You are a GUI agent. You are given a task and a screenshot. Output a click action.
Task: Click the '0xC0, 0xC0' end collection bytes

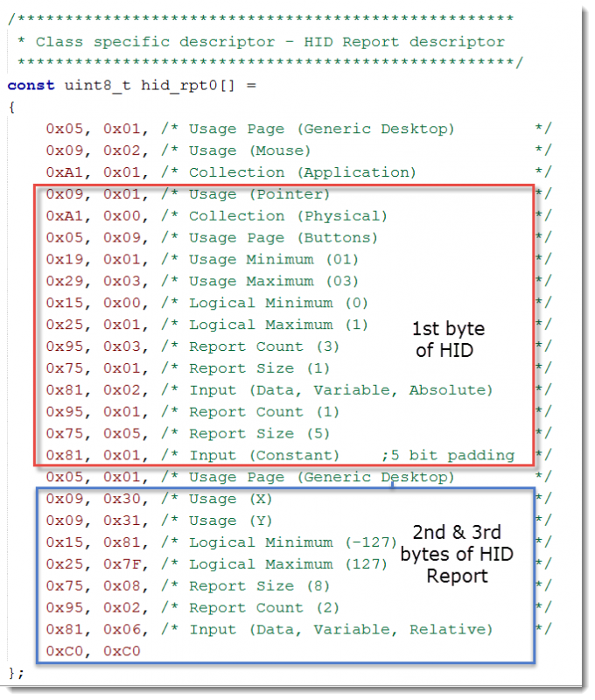pos(93,651)
